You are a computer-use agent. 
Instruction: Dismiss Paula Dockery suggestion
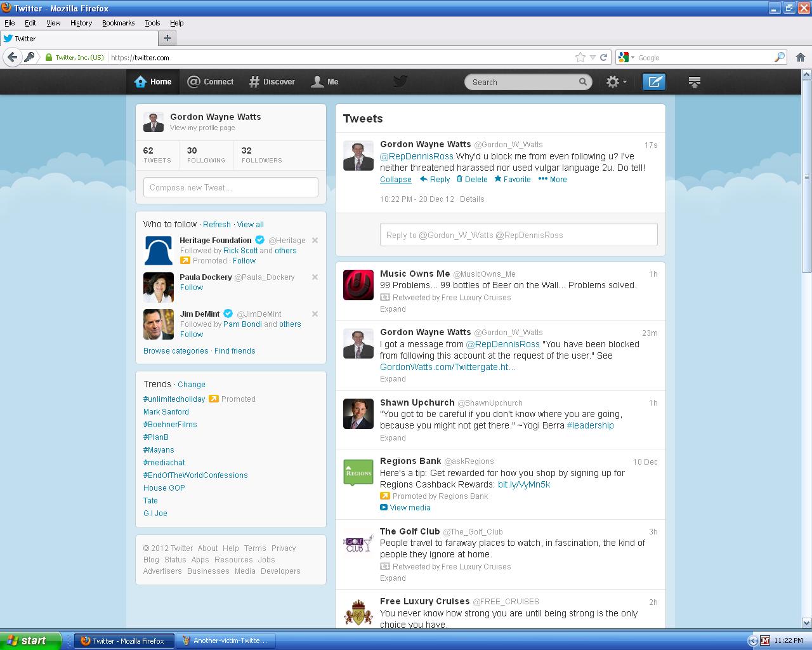point(315,277)
